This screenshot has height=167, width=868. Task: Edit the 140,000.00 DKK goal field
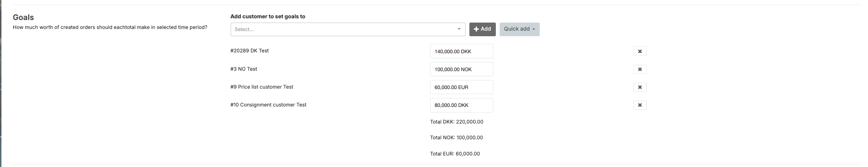pyautogui.click(x=461, y=51)
